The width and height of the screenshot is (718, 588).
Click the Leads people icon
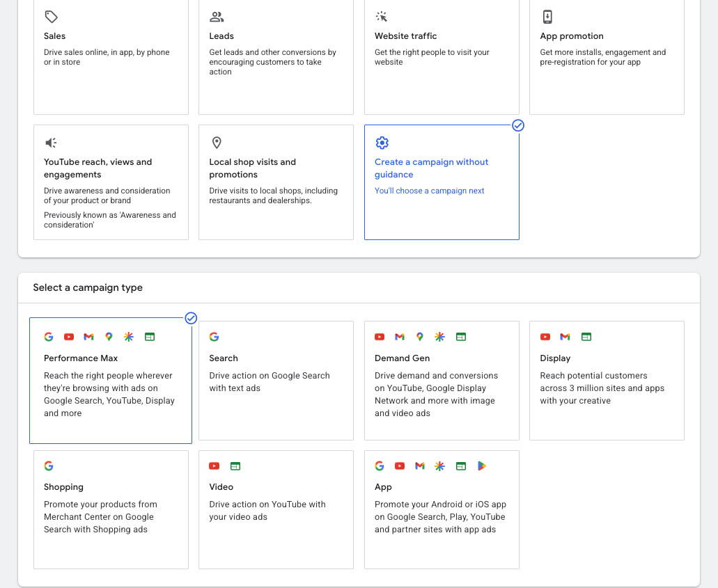click(x=217, y=17)
